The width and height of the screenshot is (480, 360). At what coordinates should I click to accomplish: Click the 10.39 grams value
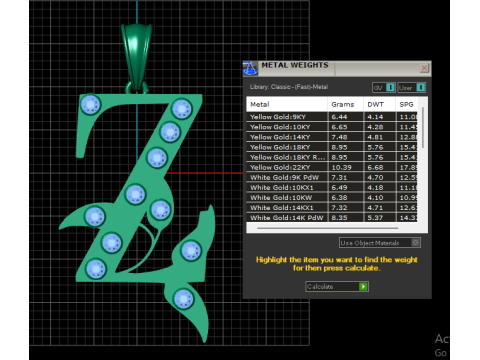click(x=341, y=167)
